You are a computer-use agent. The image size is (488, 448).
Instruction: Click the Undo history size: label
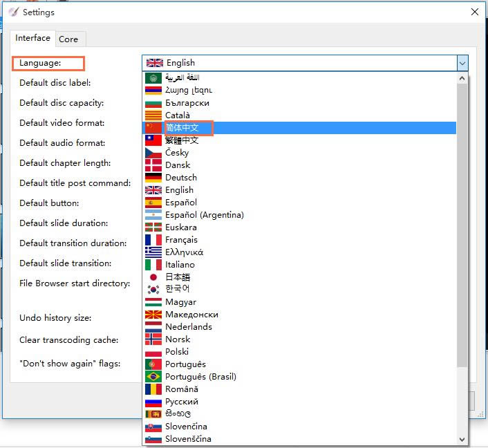(55, 318)
